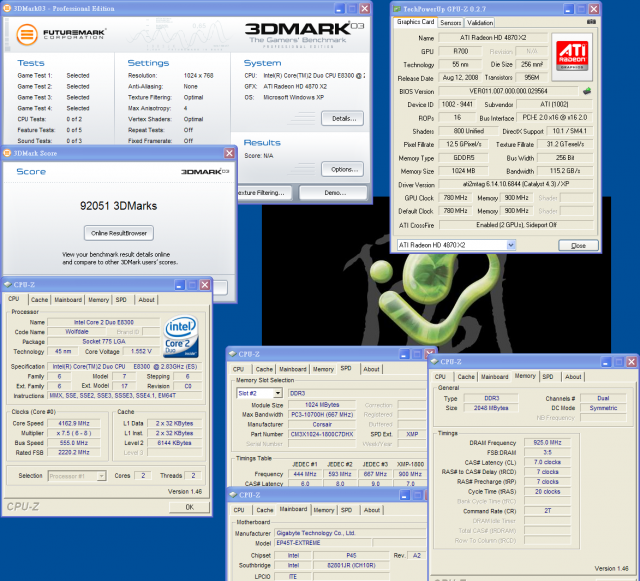Click the Online ResultBrowser button
The image size is (640, 581).
[x=119, y=233]
